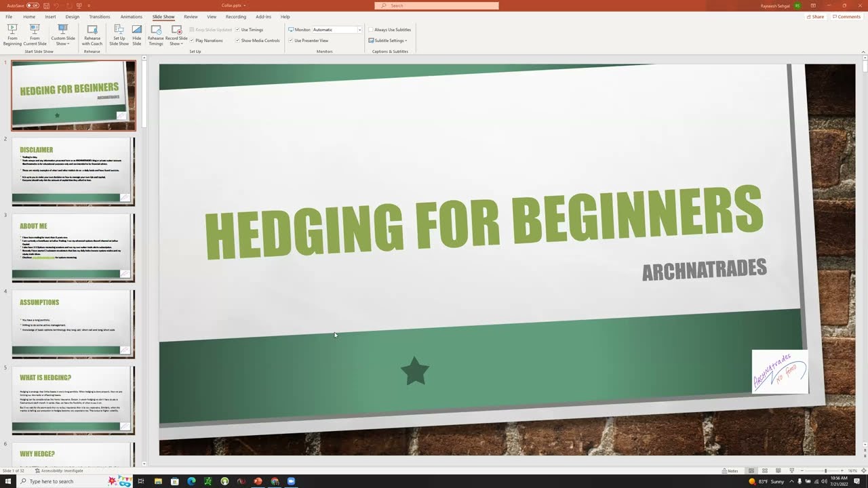Switch to Normal view icon
Screen dimensions: 868x488
click(x=751, y=470)
